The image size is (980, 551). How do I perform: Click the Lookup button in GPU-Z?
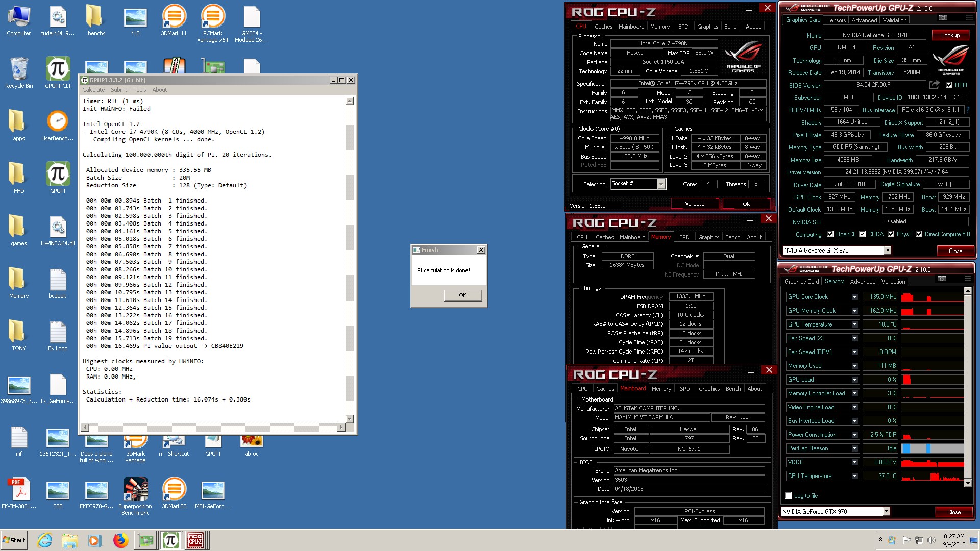point(950,35)
